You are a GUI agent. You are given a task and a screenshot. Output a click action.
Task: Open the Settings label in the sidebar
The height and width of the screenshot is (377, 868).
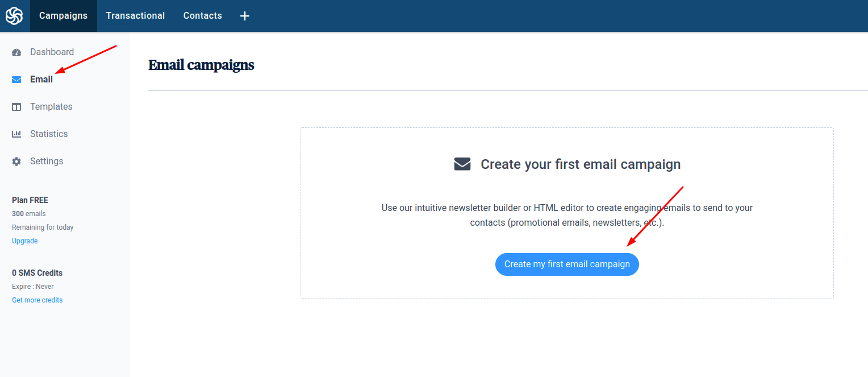[x=47, y=161]
